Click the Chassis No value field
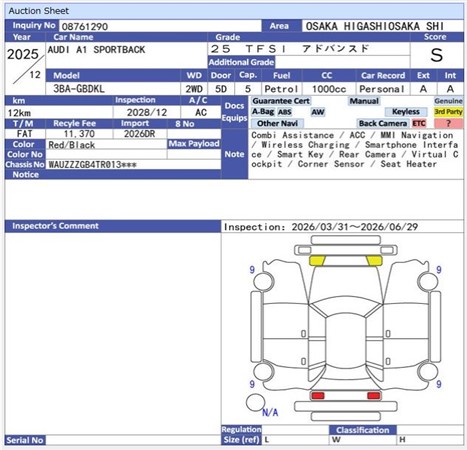 click(x=133, y=164)
